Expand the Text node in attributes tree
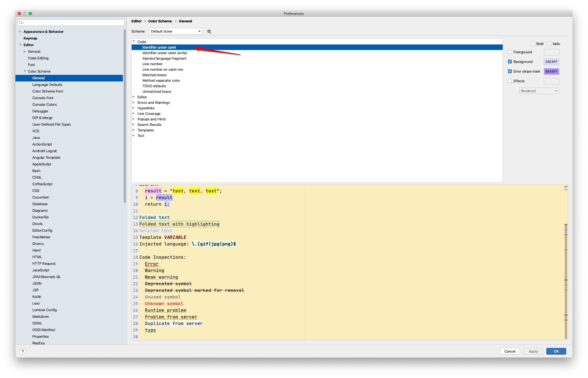 (134, 136)
